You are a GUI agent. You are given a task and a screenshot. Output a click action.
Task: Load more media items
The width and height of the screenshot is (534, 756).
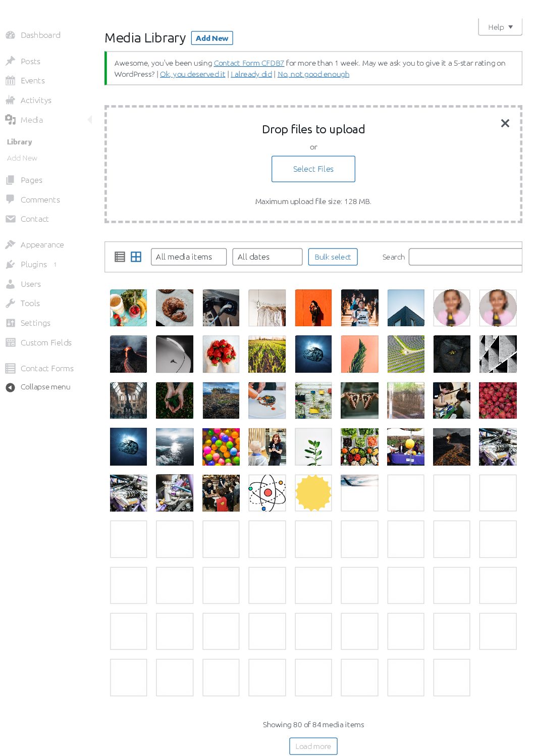[x=313, y=746]
